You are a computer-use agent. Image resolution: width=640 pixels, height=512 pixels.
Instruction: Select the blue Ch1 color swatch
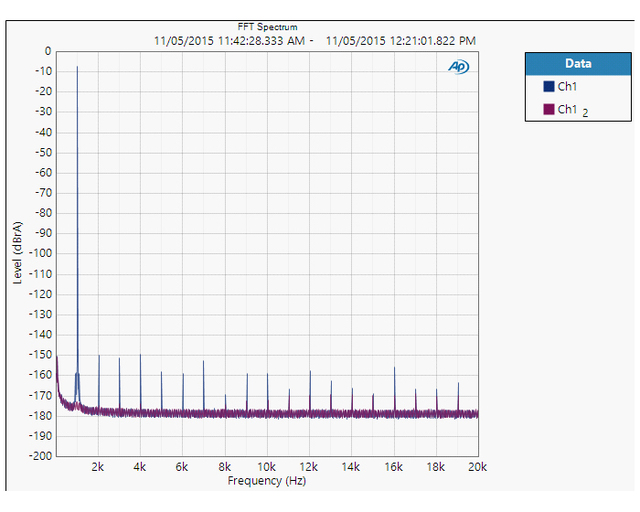(548, 87)
